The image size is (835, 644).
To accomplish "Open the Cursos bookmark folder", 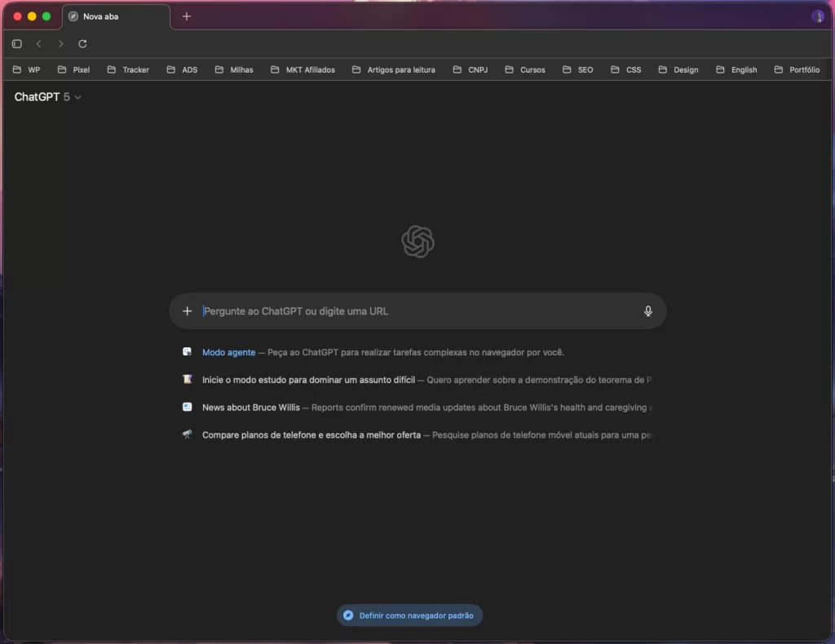I will pos(525,70).
